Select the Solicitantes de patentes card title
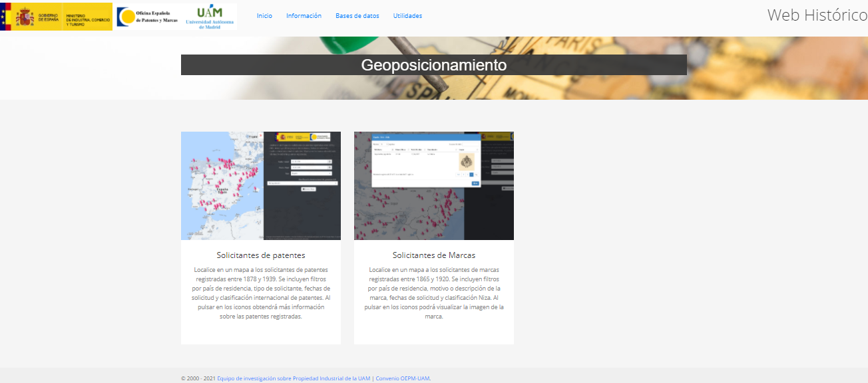Image resolution: width=868 pixels, height=383 pixels. 260,255
